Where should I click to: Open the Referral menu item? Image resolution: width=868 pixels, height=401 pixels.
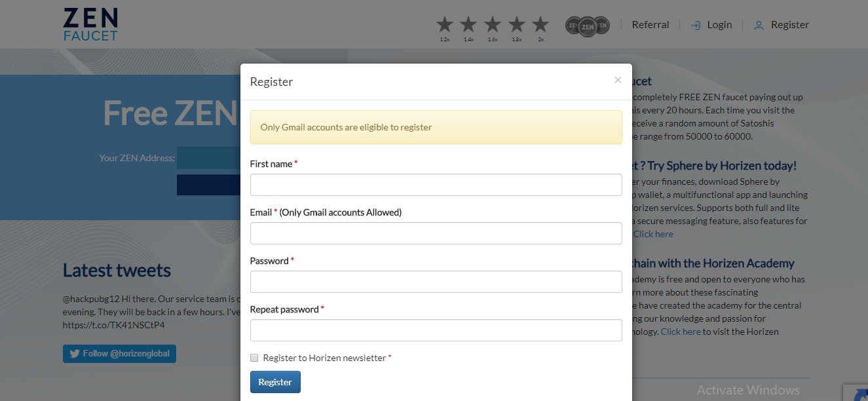tap(651, 25)
